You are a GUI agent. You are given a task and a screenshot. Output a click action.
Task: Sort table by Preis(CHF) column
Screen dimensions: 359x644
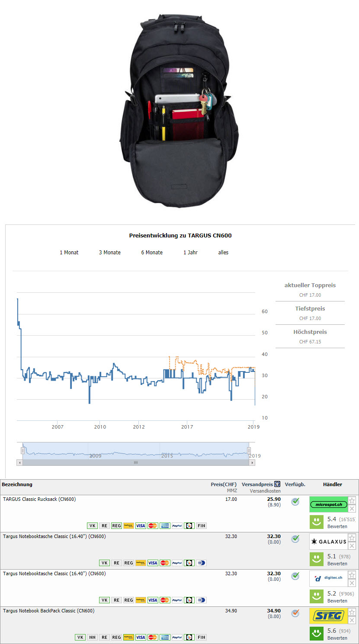(224, 484)
